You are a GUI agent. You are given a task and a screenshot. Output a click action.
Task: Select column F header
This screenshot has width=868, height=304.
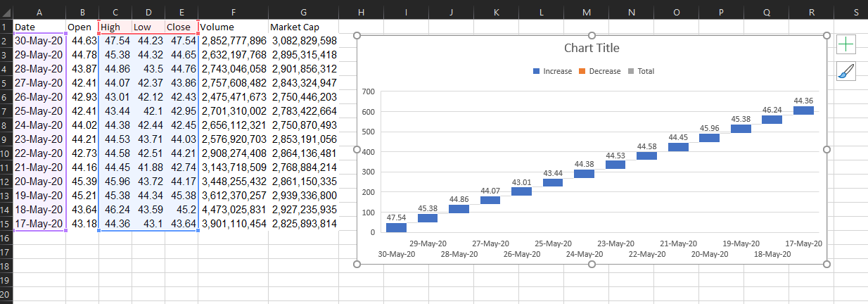coord(233,12)
